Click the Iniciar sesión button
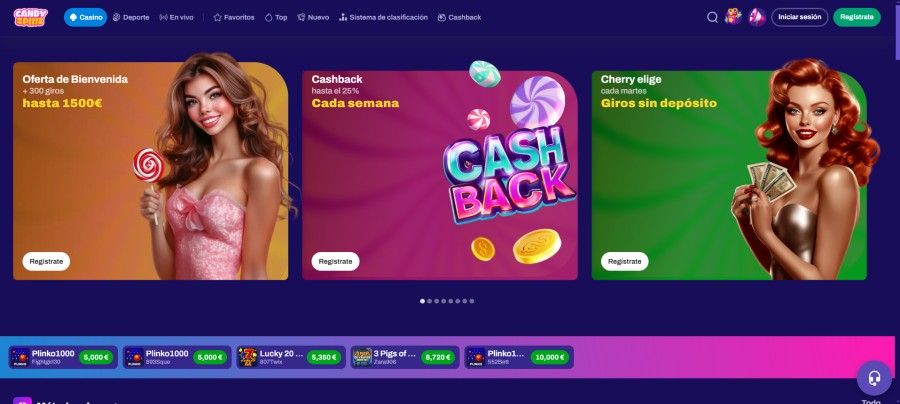The image size is (900, 404). coord(800,17)
